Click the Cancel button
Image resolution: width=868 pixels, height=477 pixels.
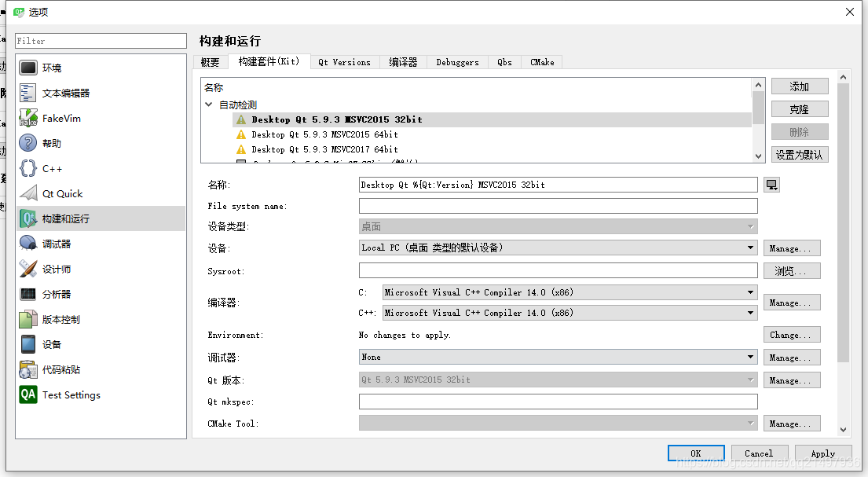[759, 453]
